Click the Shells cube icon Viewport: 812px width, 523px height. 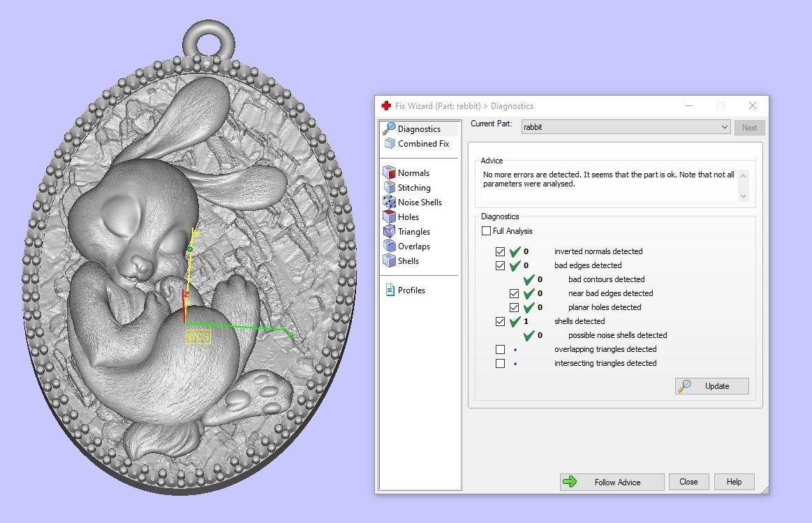389,260
